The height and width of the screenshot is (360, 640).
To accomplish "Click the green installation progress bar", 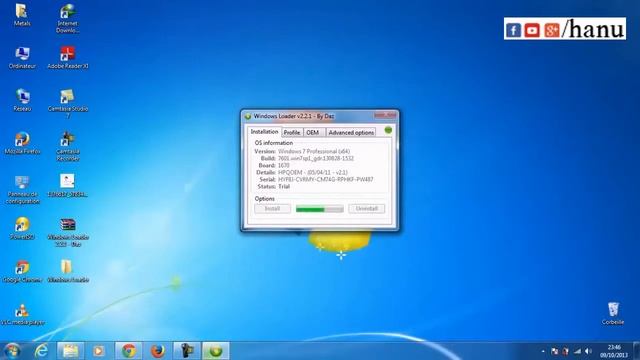I will pos(320,209).
